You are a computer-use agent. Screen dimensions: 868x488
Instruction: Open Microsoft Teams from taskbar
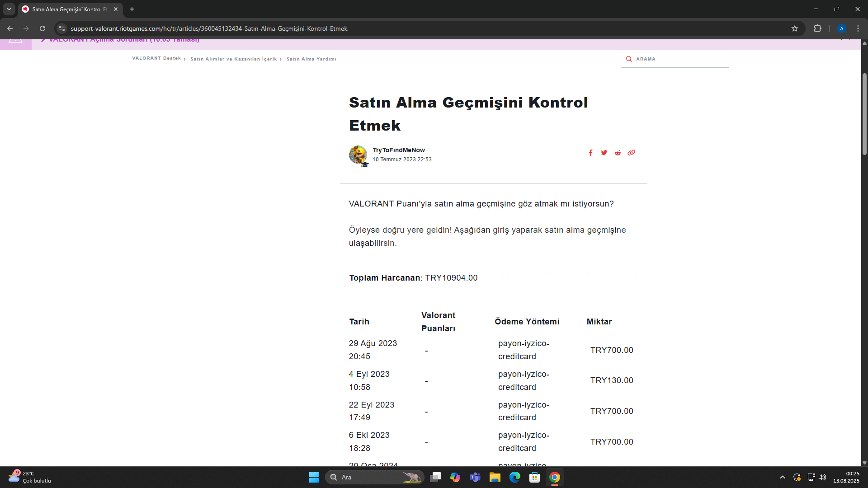pos(475,477)
